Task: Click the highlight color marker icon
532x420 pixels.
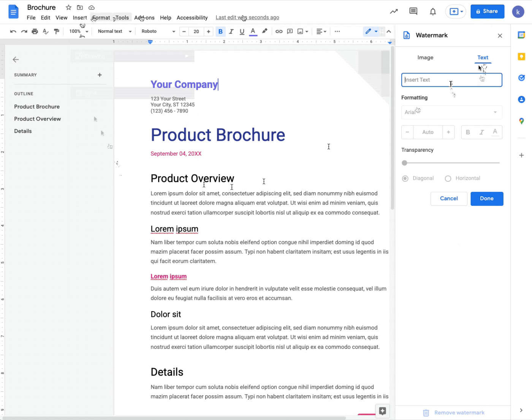Action: [x=264, y=31]
